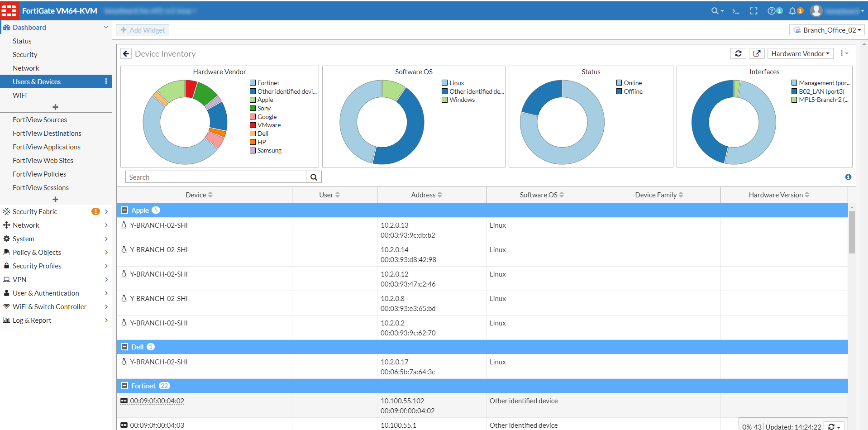Click into the device Search field
The image size is (868, 430).
[x=215, y=177]
